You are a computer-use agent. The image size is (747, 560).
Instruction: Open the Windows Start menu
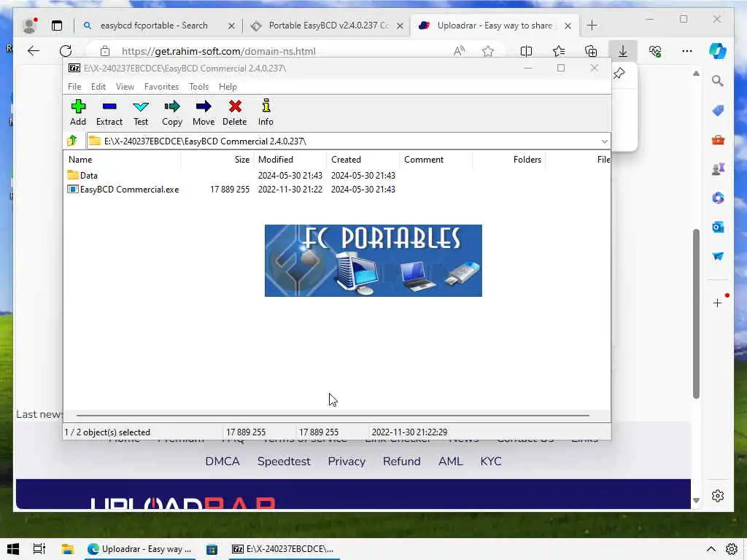point(13,549)
